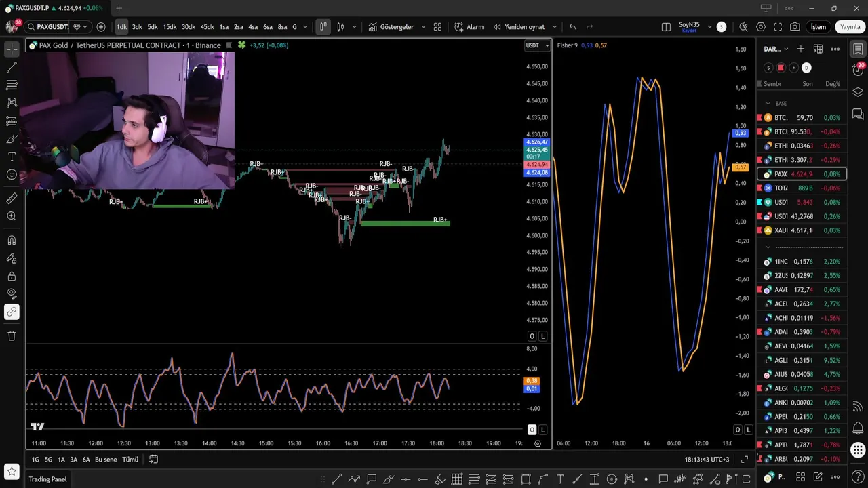
Task: Open the Trading Panel
Action: point(47,479)
